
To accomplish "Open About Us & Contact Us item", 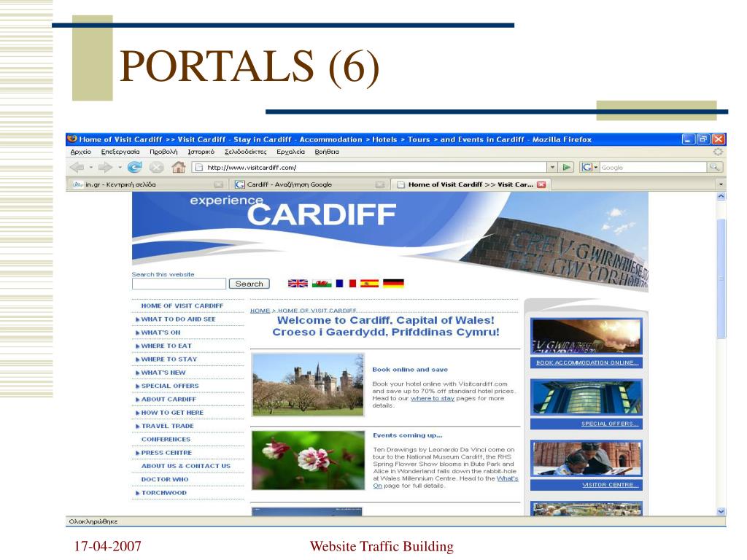I will [x=186, y=466].
